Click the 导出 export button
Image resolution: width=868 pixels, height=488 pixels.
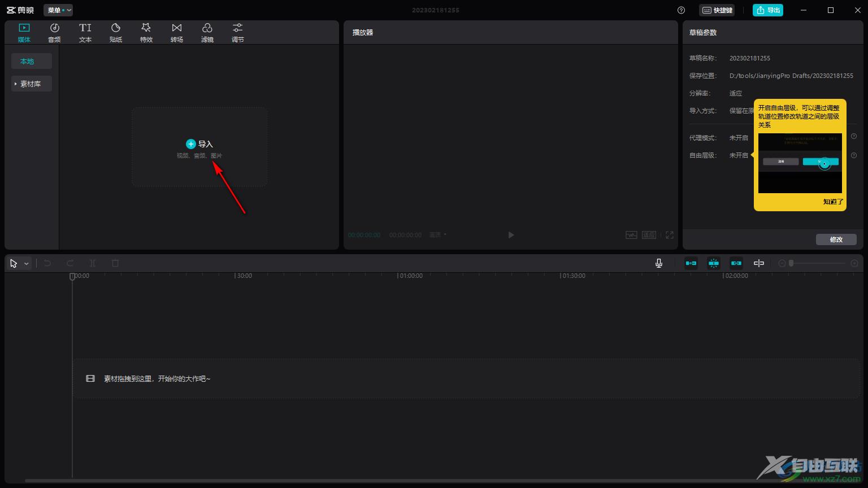(768, 10)
